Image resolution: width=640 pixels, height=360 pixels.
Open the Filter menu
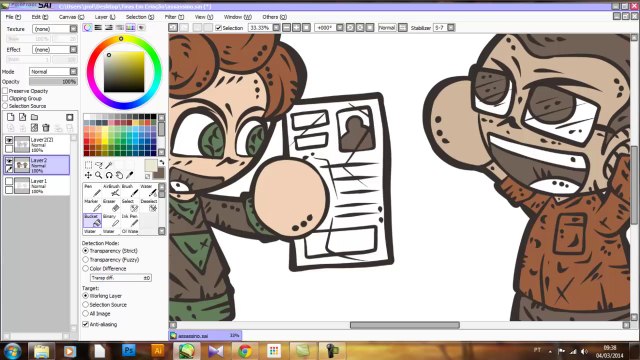174,17
